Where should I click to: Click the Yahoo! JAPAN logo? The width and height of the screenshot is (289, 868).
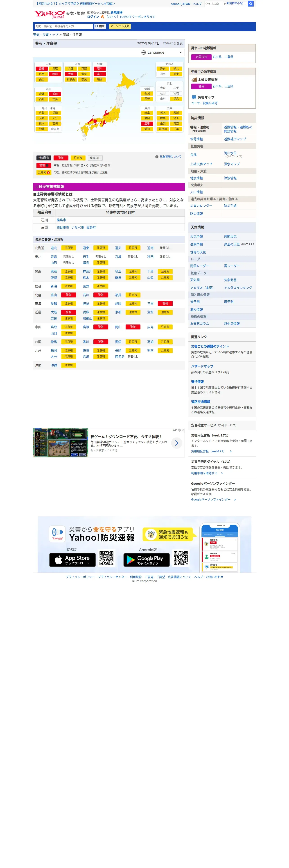tap(50, 14)
